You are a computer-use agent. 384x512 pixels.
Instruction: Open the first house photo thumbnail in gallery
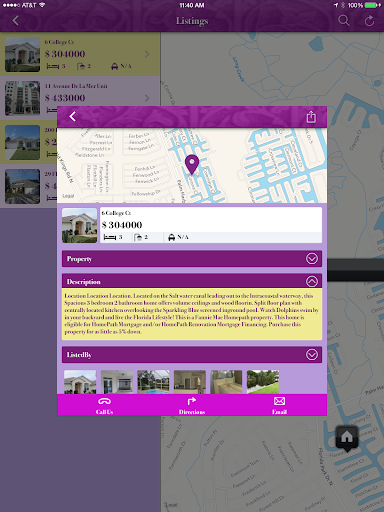[80, 382]
